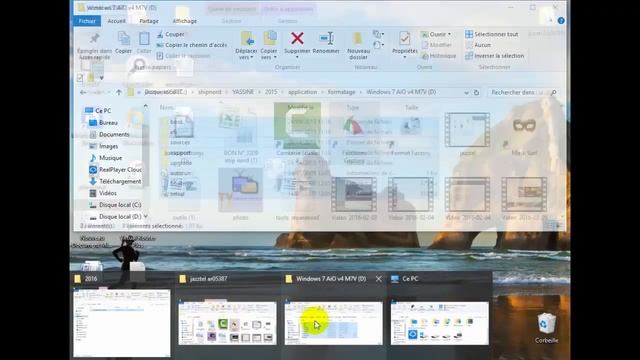This screenshot has height=360, width=640.
Task: Switch to the Accueil ribbon tab
Action: pyautogui.click(x=116, y=21)
